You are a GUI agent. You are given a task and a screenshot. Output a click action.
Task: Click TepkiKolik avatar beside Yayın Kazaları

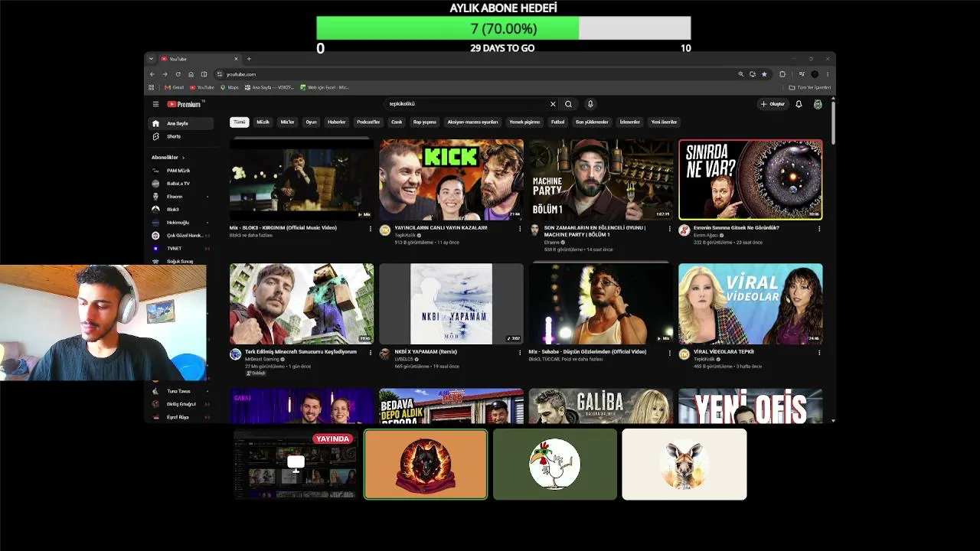[x=385, y=230]
